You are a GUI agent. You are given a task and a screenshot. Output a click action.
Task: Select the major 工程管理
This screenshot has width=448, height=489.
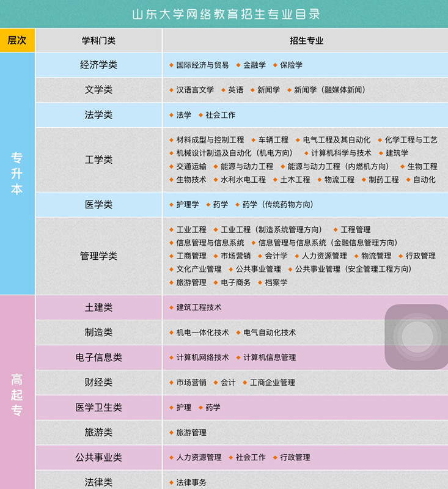356,230
